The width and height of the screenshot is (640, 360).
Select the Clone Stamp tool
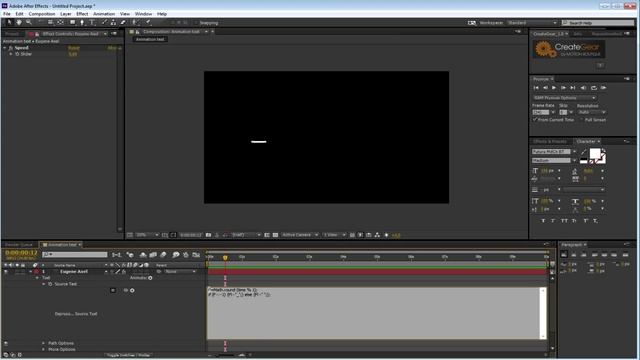coord(113,22)
